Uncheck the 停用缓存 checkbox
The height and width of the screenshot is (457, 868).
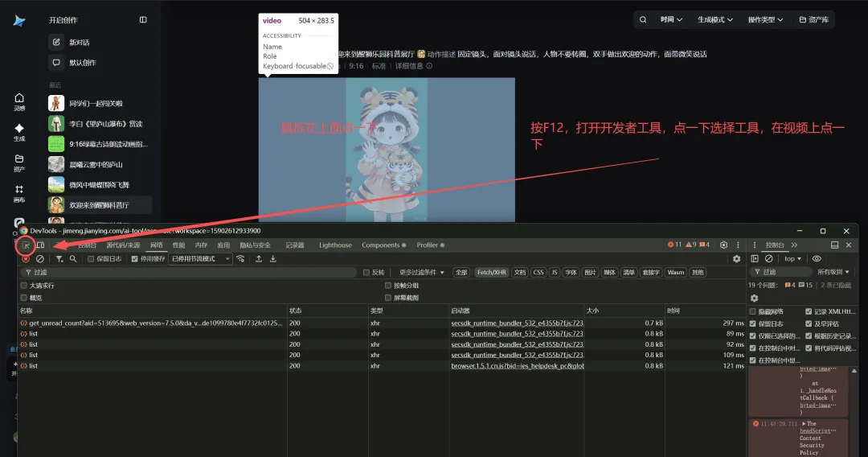pyautogui.click(x=134, y=259)
